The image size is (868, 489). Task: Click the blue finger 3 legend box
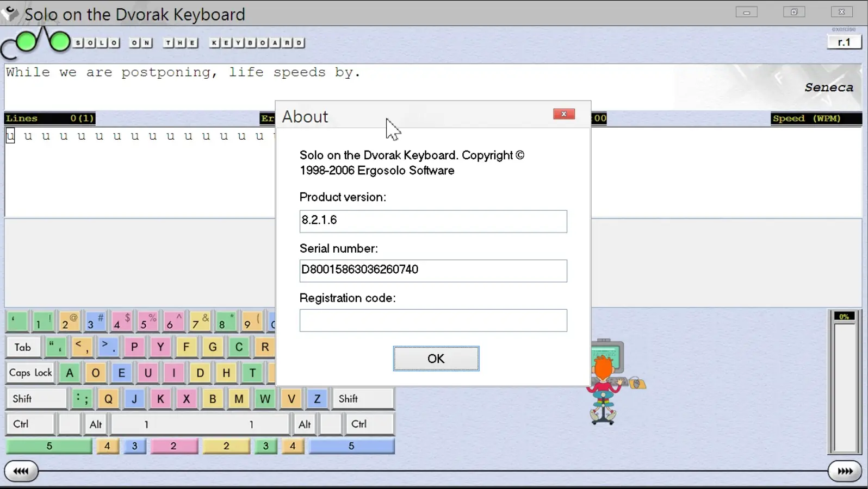click(135, 446)
